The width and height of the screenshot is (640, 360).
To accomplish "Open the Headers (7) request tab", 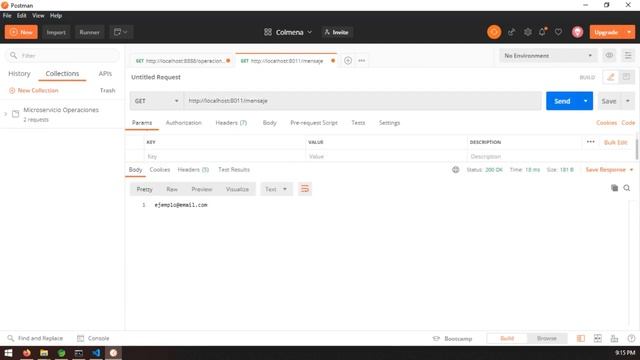I will pyautogui.click(x=231, y=122).
